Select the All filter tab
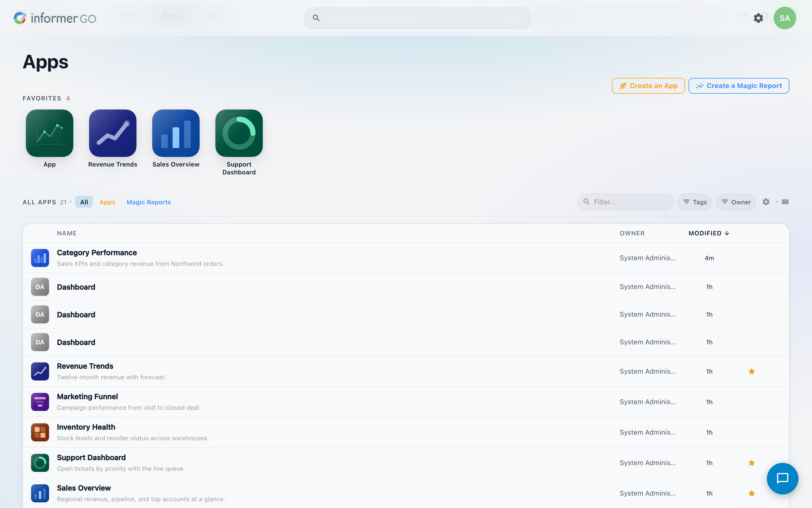812x508 pixels. tap(84, 202)
